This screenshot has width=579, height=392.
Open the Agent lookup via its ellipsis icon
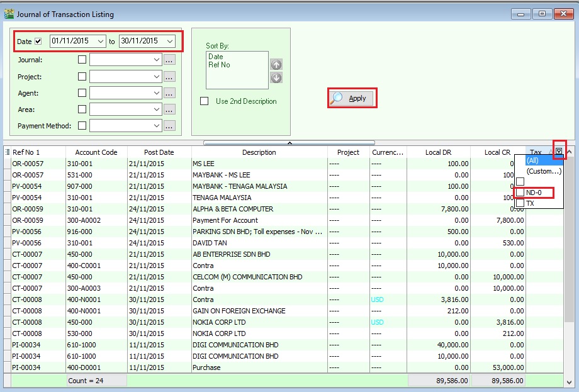tap(168, 92)
